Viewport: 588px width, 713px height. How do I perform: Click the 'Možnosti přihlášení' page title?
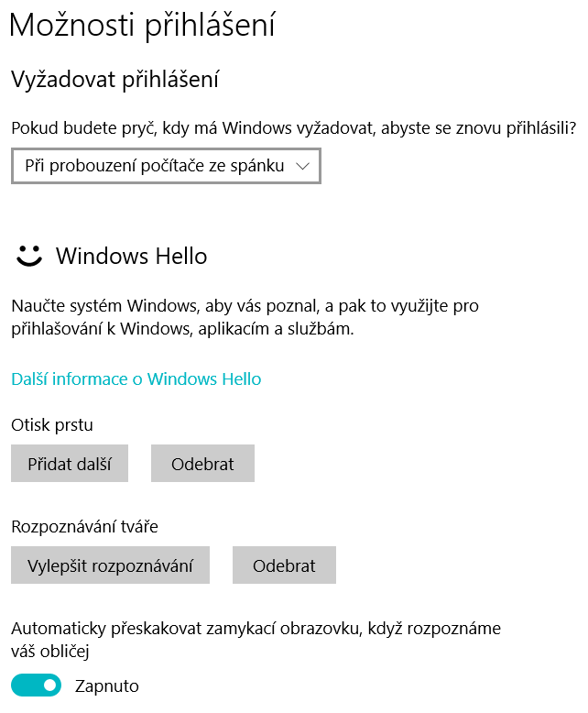(142, 25)
